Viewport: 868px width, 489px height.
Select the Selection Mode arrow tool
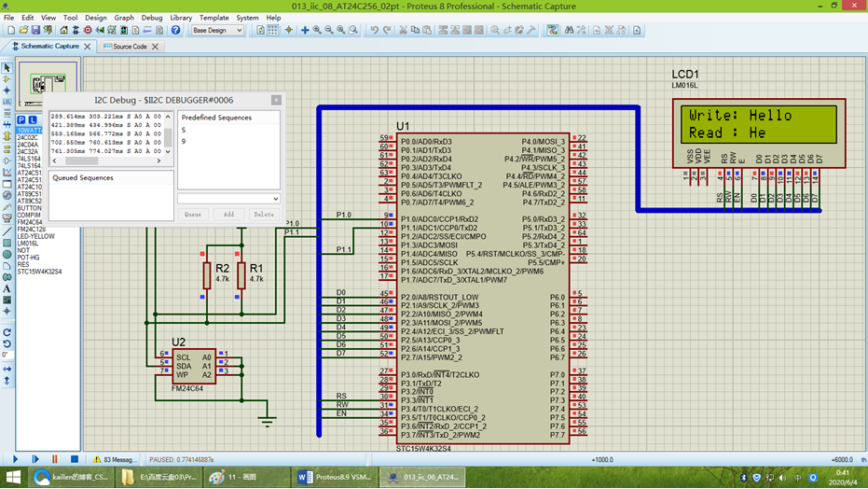pyautogui.click(x=7, y=67)
